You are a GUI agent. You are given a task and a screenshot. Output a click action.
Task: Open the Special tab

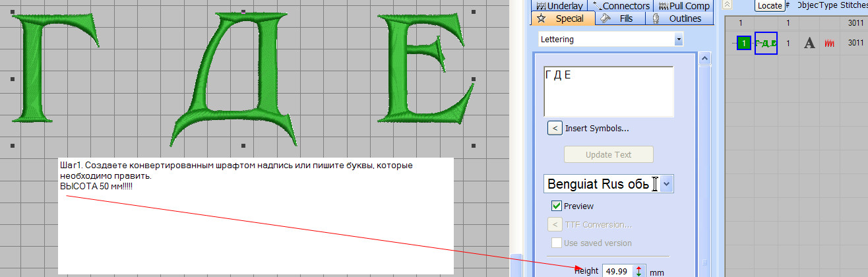pos(563,18)
